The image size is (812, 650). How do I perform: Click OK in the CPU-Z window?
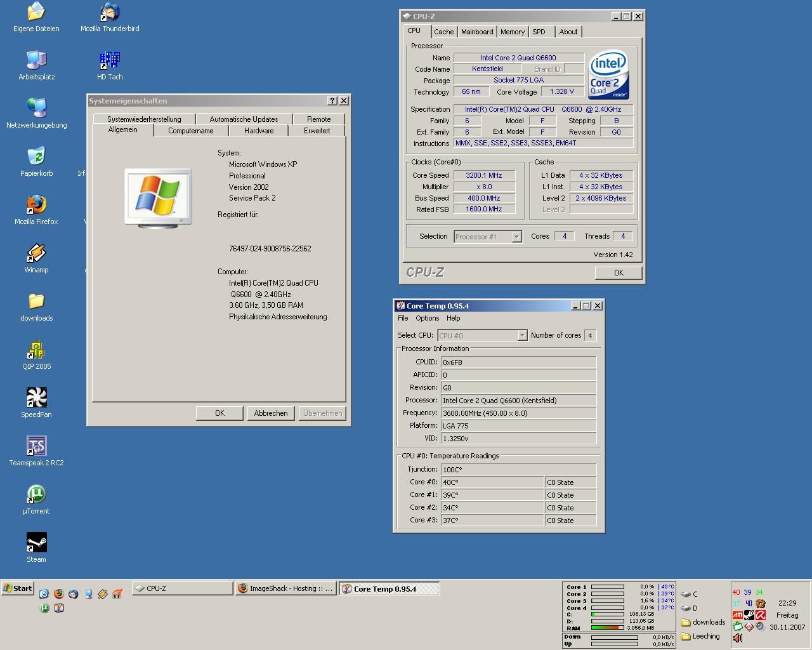pyautogui.click(x=619, y=272)
